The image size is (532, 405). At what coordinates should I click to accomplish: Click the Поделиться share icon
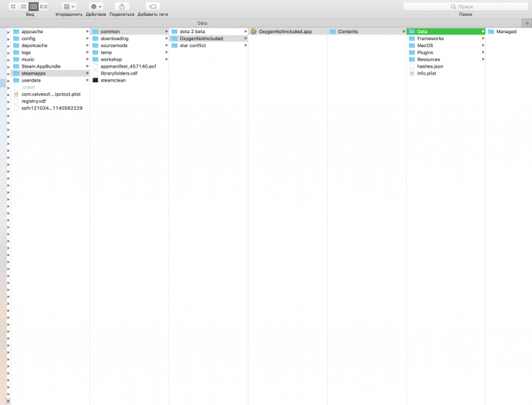tap(122, 6)
